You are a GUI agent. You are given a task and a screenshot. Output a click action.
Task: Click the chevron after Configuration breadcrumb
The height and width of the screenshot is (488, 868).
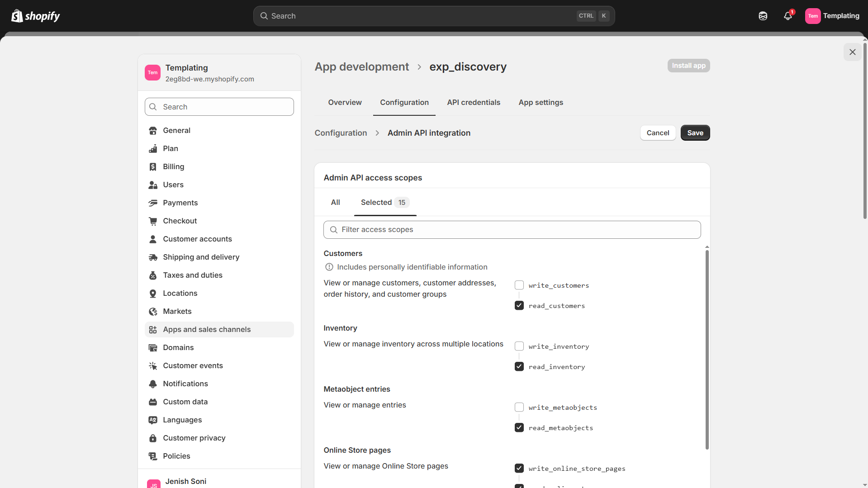377,133
